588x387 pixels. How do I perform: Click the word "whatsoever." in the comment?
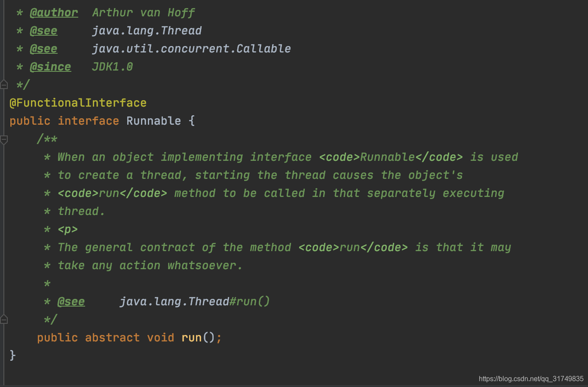click(205, 266)
